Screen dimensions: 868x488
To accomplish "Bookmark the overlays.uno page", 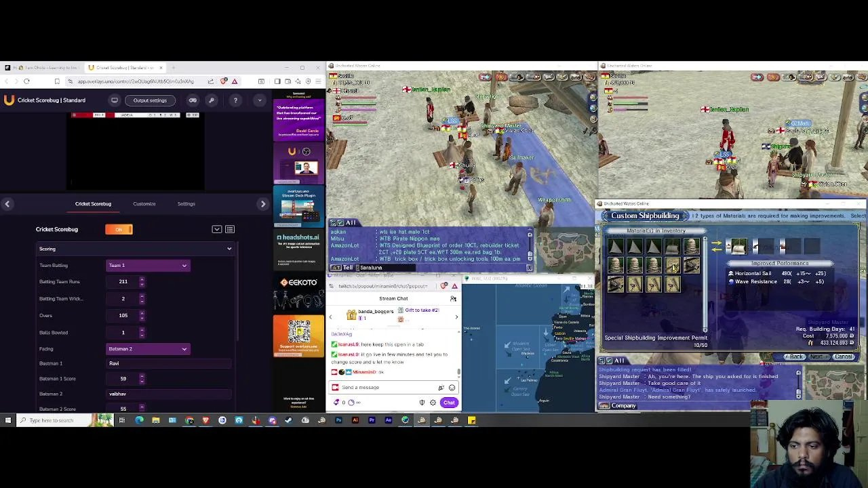I will (x=57, y=81).
